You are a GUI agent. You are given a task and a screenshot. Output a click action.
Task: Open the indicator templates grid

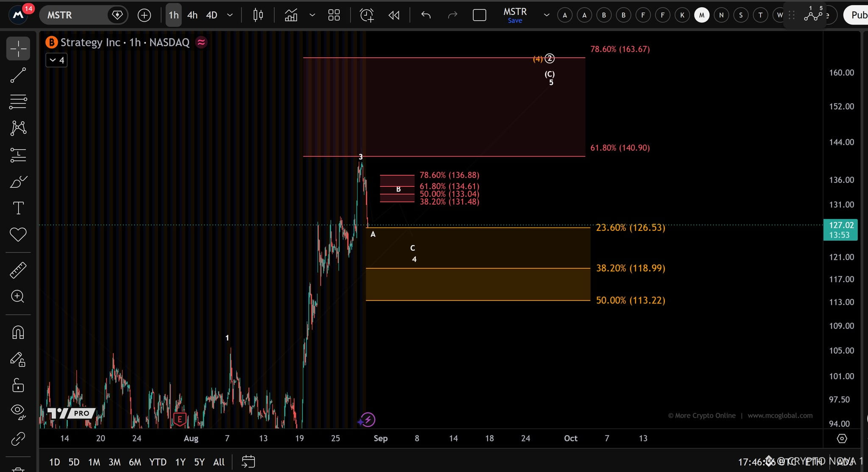point(334,15)
